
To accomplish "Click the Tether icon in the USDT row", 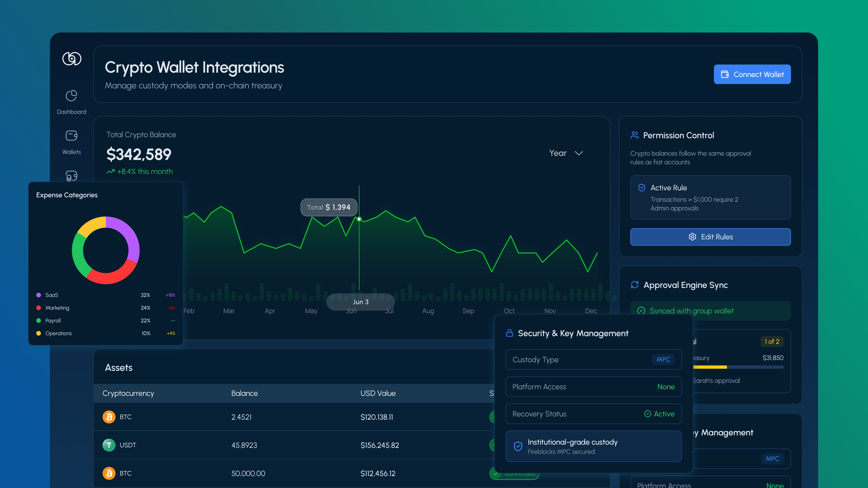I will point(109,445).
